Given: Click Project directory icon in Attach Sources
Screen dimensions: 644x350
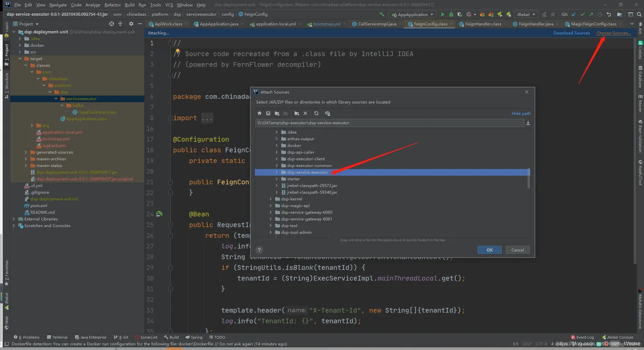Looking at the screenshot, I should coord(277,113).
